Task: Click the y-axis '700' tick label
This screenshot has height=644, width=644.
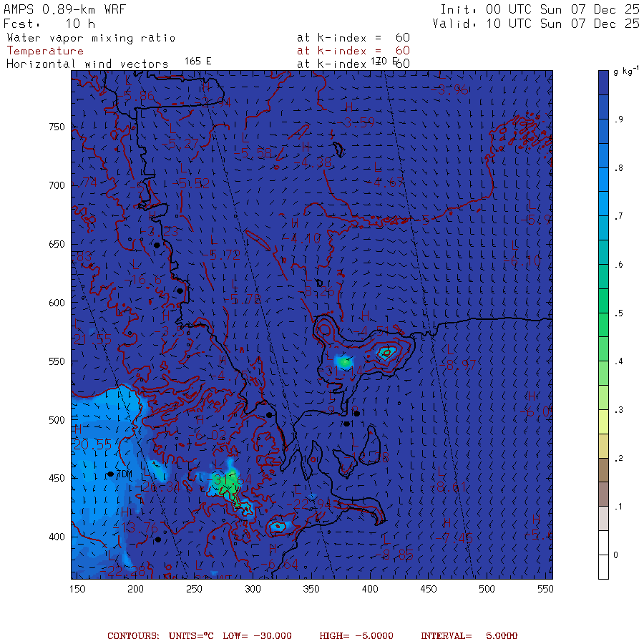Action: click(x=57, y=185)
